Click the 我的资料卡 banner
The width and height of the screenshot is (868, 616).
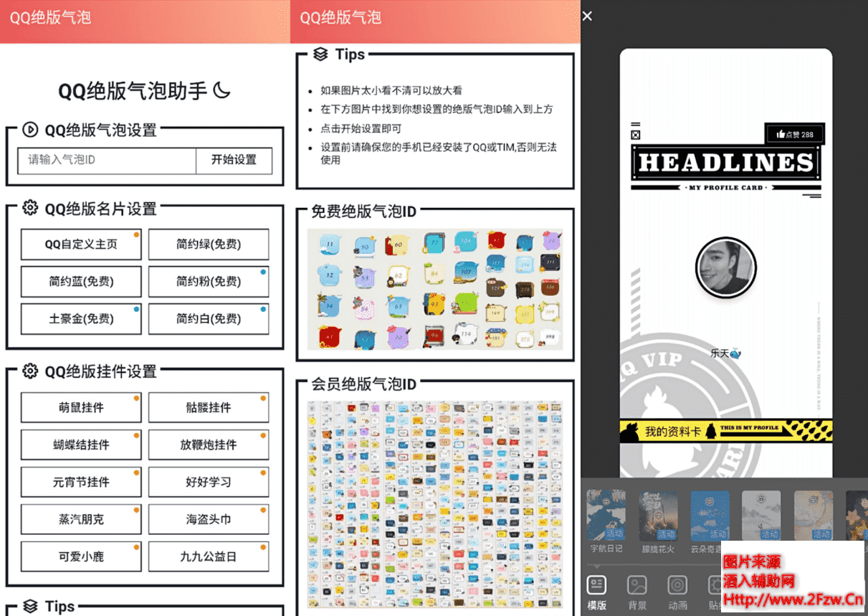pos(726,431)
